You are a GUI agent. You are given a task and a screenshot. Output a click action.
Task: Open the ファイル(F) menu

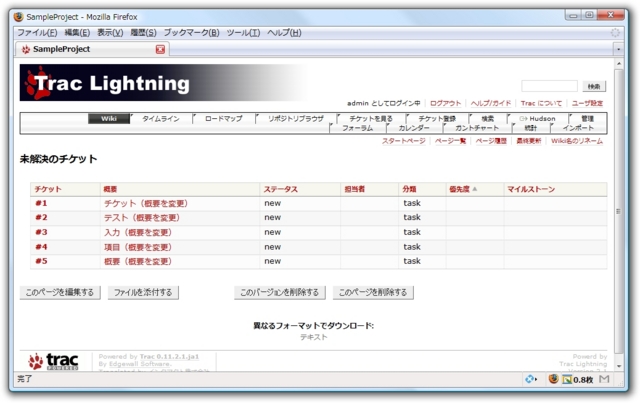(x=37, y=33)
